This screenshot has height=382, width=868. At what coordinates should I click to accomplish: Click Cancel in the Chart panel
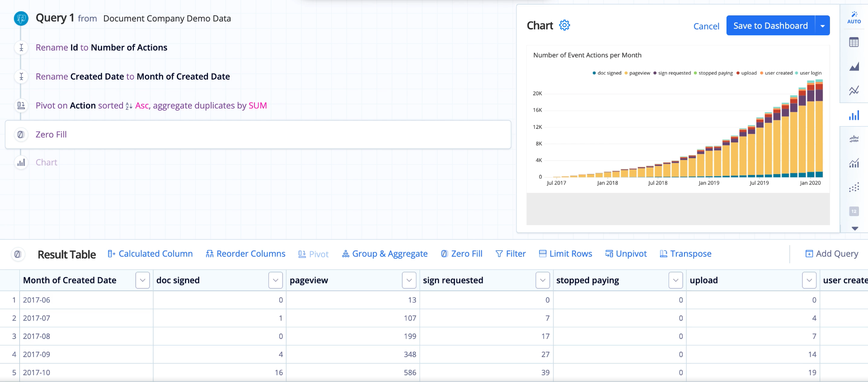click(706, 26)
